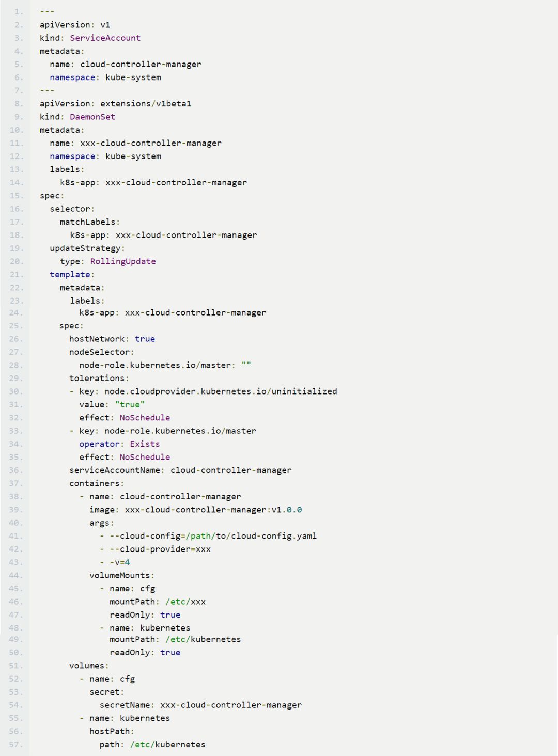The height and width of the screenshot is (756, 558).
Task: Select 'path: /etc/kubernetes' on the last line
Action: (x=152, y=745)
